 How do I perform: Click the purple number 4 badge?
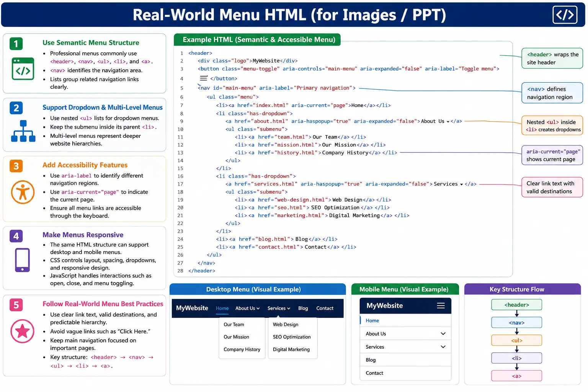(x=16, y=236)
